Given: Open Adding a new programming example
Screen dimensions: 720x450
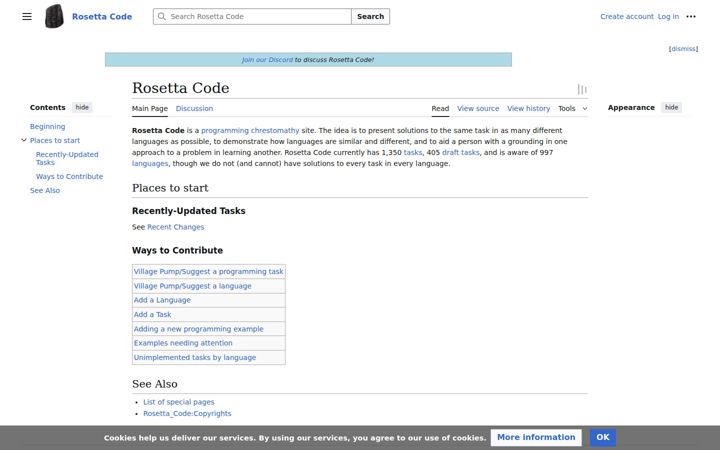Looking at the screenshot, I should tap(198, 329).
